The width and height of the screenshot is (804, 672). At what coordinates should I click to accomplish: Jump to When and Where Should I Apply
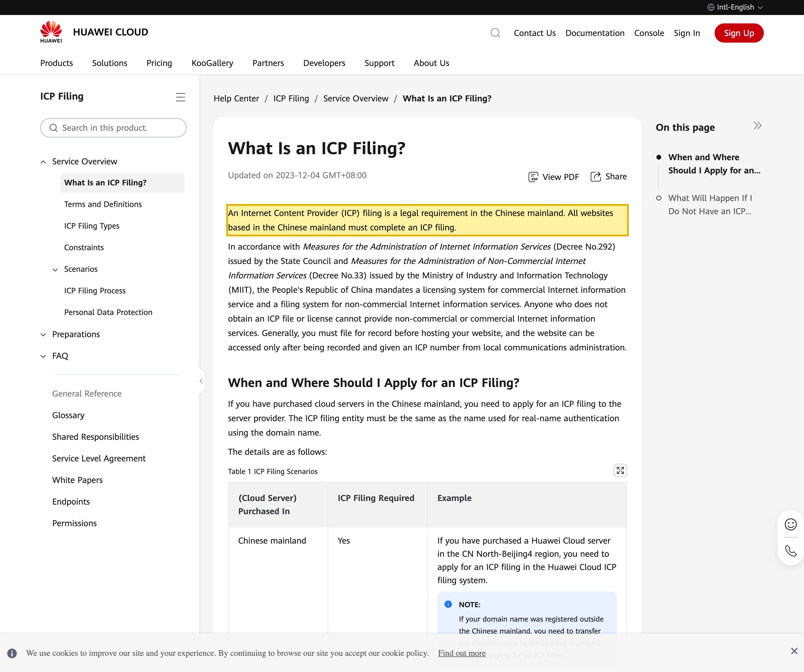click(714, 164)
